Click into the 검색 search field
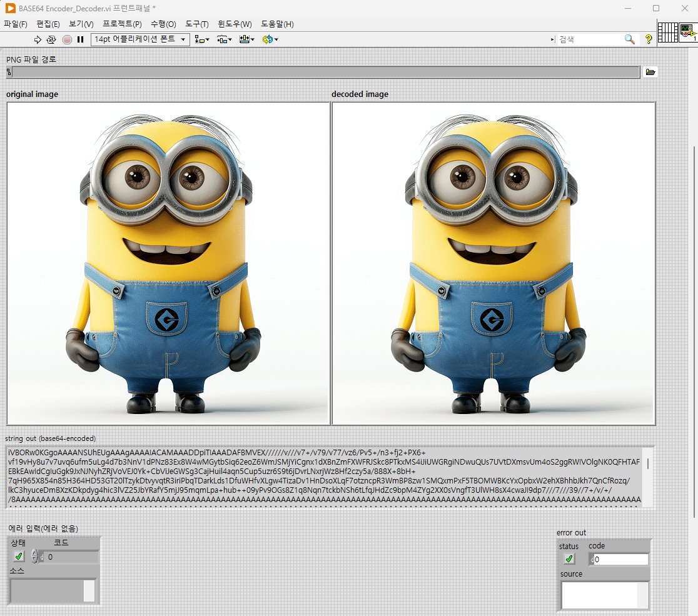Screen dimensions: 698x616 click(x=590, y=39)
